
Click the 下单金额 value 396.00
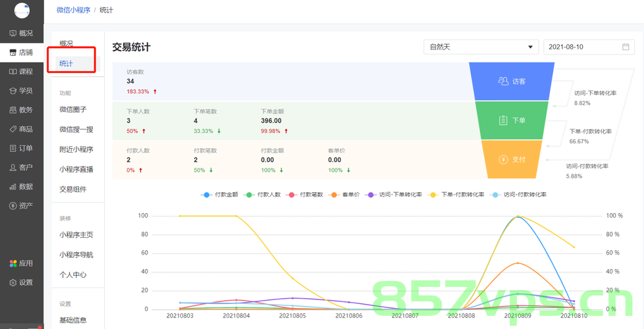tap(271, 120)
